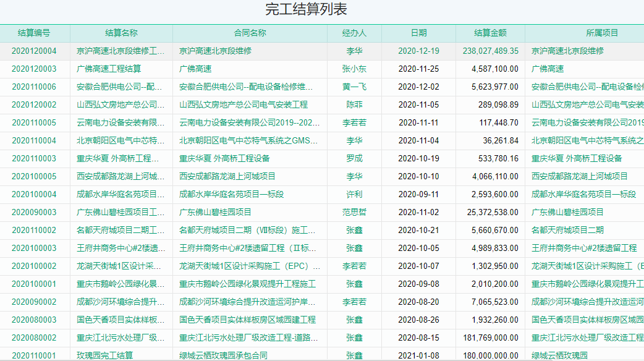
Task: Sort by the 结算编号 column header
Action: point(34,33)
